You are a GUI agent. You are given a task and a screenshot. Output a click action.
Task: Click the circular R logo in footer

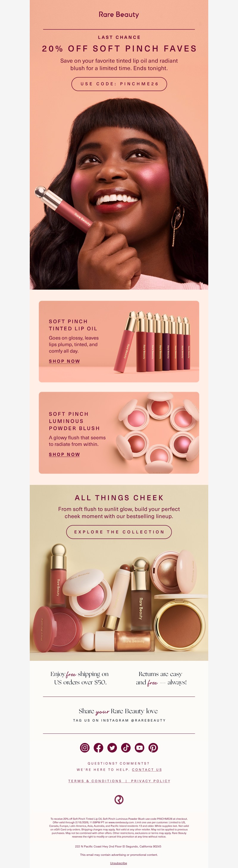(119, 800)
